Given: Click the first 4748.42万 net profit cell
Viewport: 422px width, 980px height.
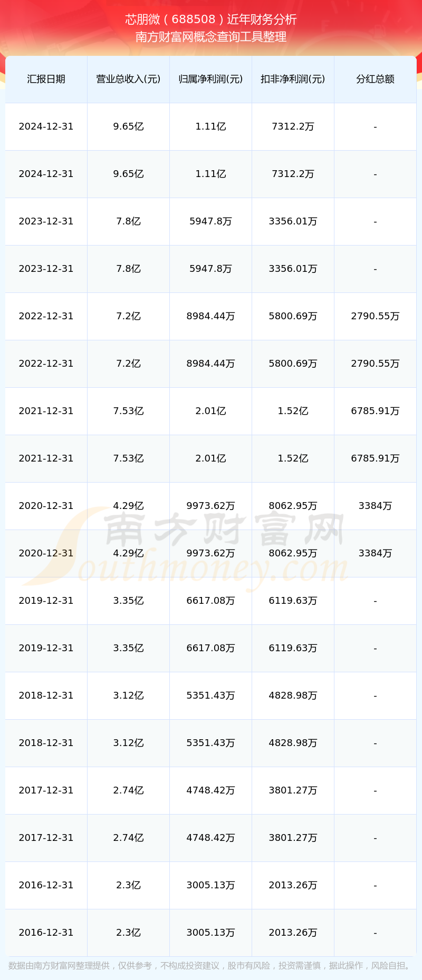Looking at the screenshot, I should [x=210, y=790].
